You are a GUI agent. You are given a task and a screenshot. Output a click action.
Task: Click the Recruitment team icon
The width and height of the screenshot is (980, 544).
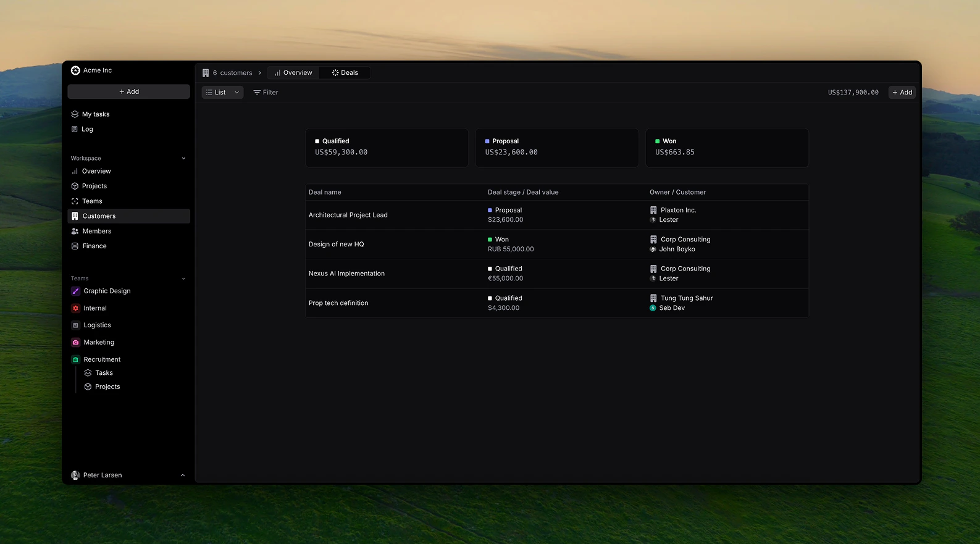75,359
